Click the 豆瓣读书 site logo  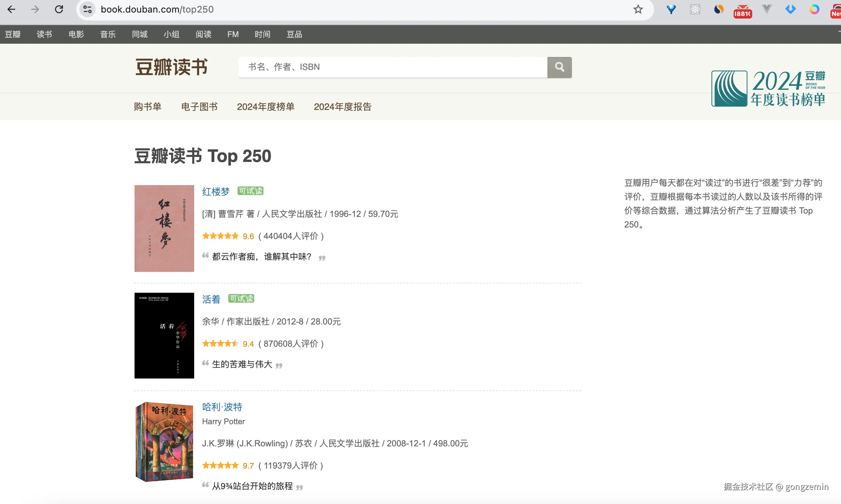click(x=171, y=67)
